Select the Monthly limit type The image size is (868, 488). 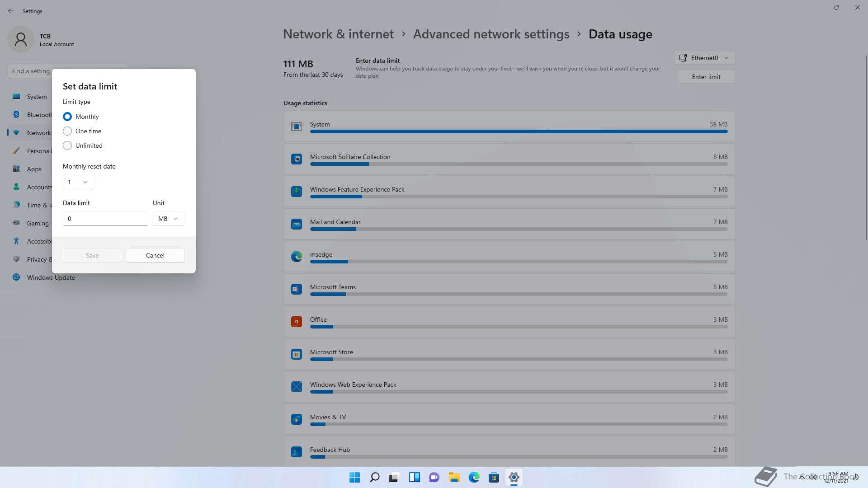tap(81, 117)
